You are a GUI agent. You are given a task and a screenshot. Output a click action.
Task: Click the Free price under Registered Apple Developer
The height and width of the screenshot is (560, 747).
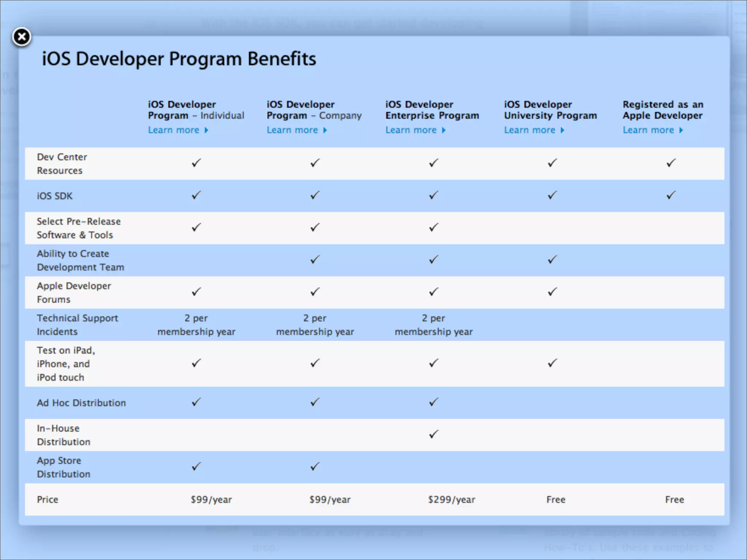[674, 499]
